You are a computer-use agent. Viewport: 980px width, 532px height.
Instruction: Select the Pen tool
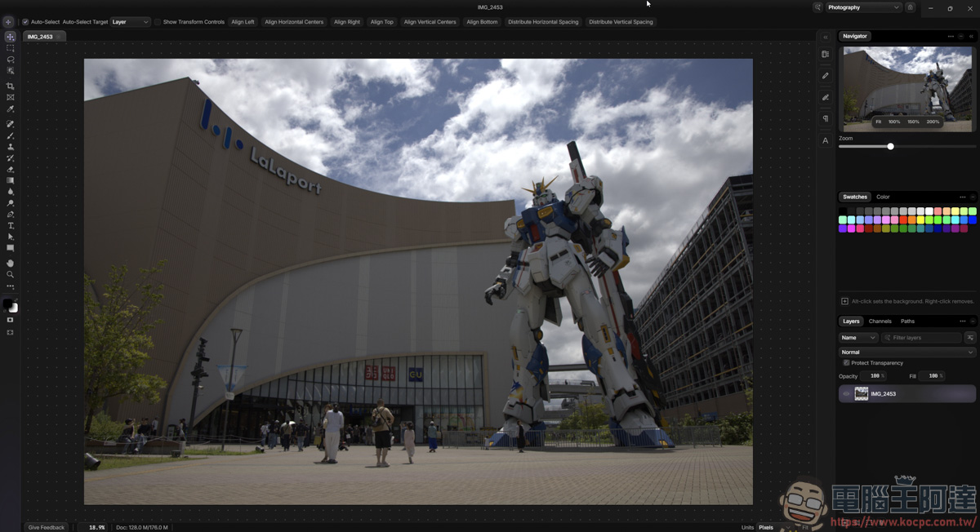(x=11, y=215)
